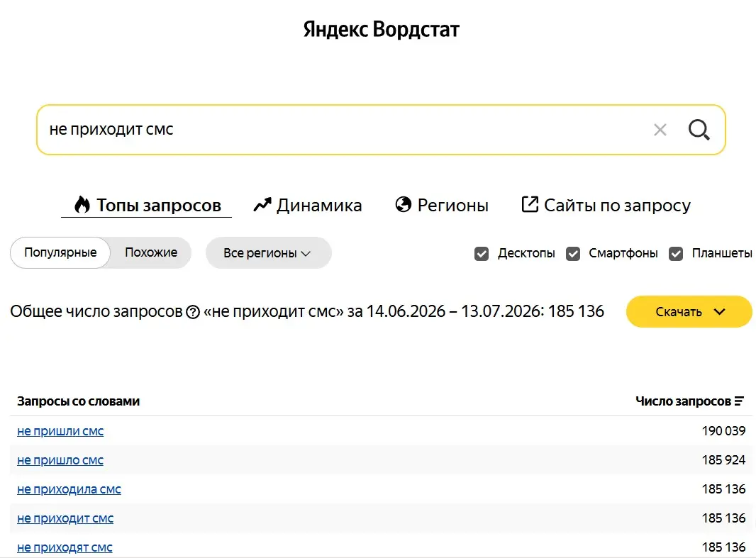Switch to the Похожие toggle option
The height and width of the screenshot is (558, 756).
pos(151,252)
